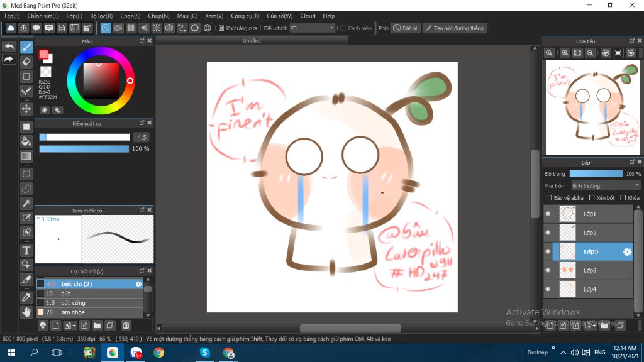
Task: Undock the Lớp layers panel
Action: click(x=632, y=162)
